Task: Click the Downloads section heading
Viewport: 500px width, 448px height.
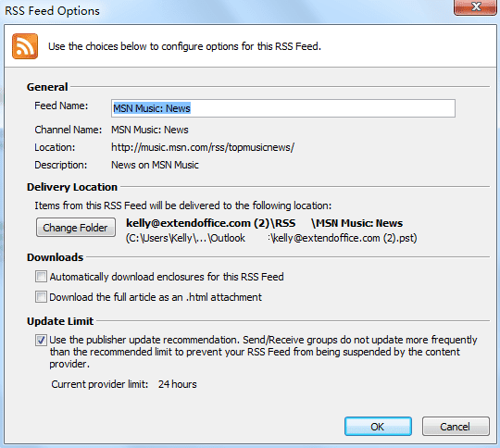Action: [56, 257]
